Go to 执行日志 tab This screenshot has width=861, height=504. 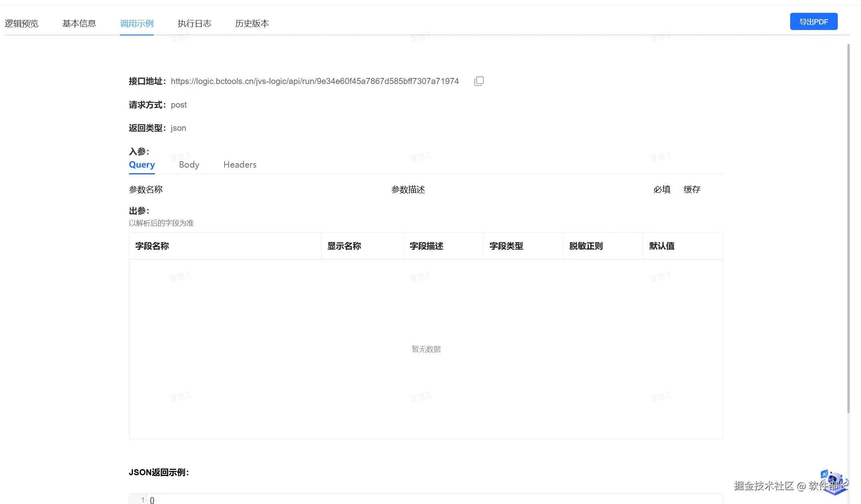(195, 24)
